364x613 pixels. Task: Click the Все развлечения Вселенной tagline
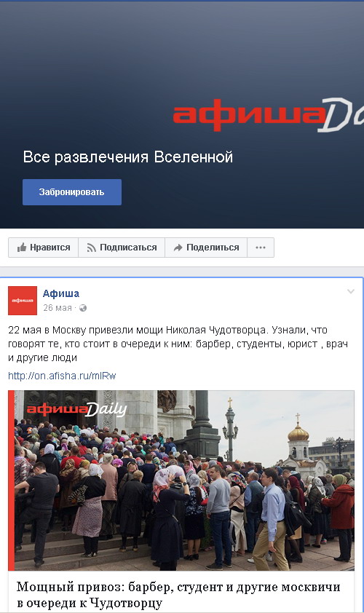pos(128,157)
